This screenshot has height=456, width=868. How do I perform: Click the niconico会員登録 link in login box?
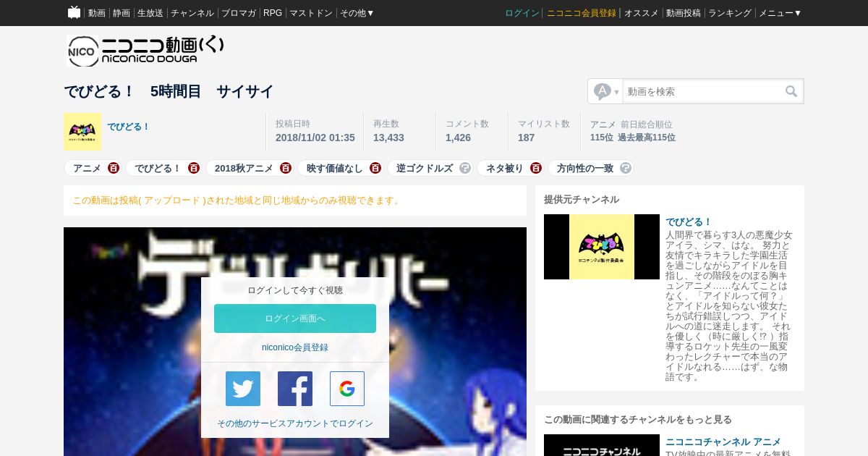tap(295, 347)
